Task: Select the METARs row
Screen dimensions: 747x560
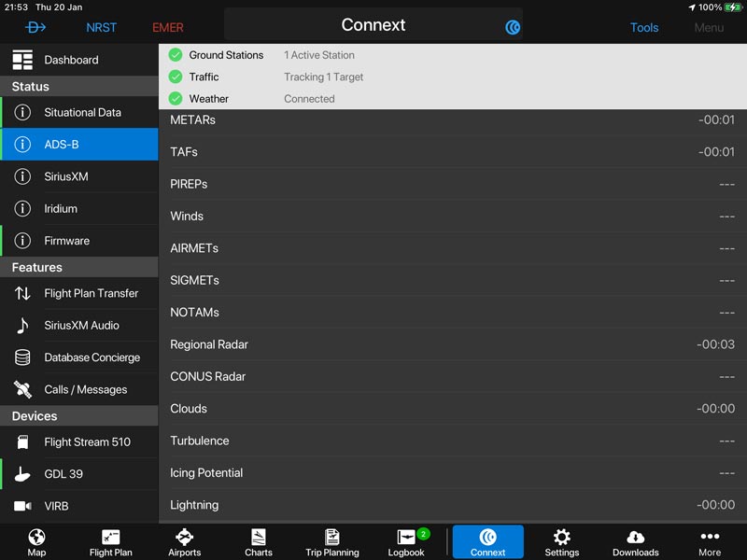Action: (x=453, y=120)
